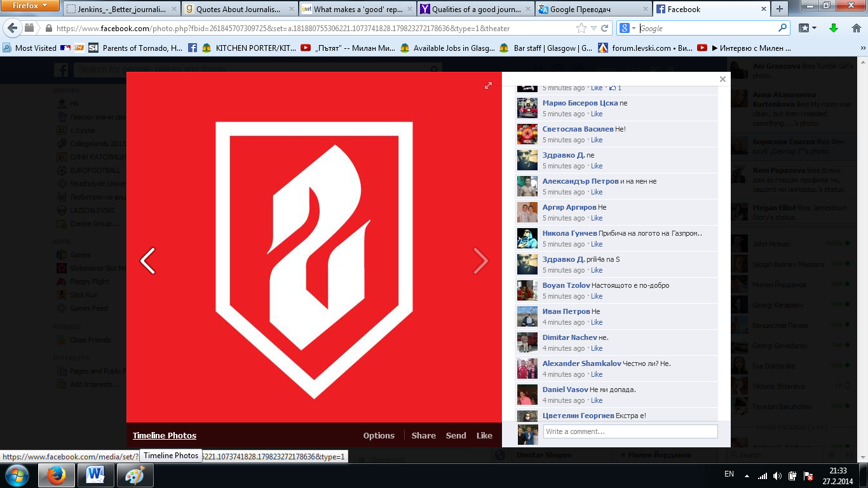Viewport: 868px width, 488px height.
Task: Open Microsoft Word from the taskbar
Action: pyautogui.click(x=96, y=475)
